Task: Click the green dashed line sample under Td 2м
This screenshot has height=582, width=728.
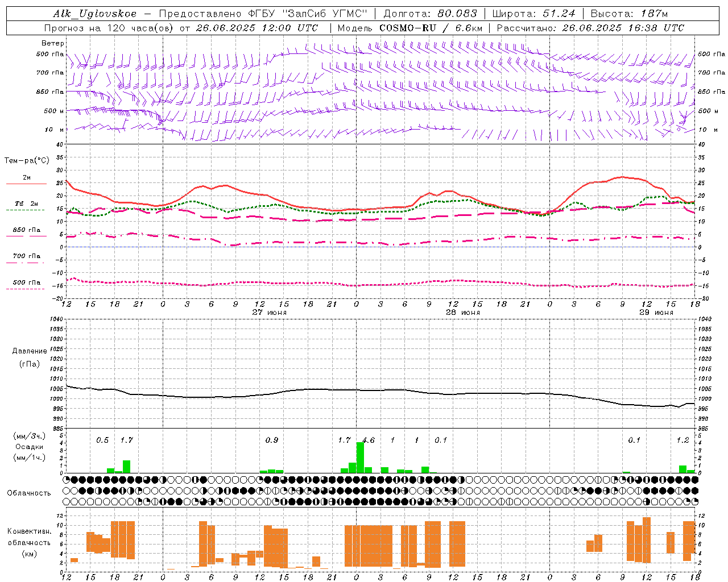Action: tap(25, 210)
